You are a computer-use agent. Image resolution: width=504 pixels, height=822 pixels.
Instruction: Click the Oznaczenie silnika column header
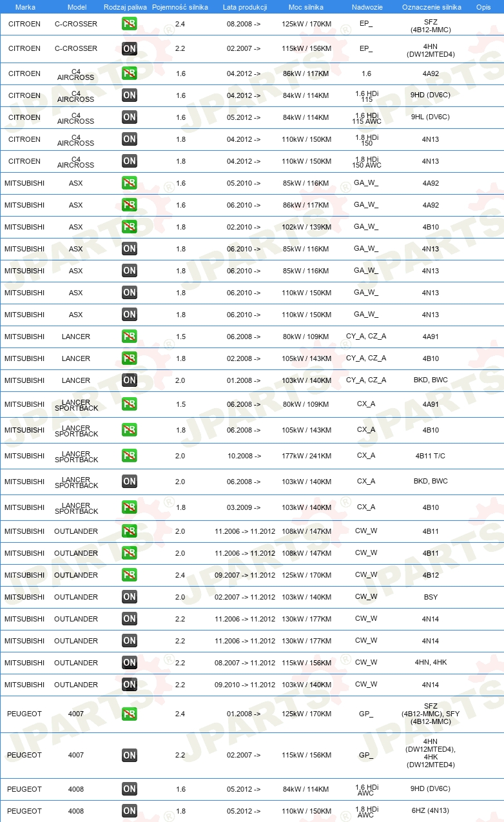431,6
